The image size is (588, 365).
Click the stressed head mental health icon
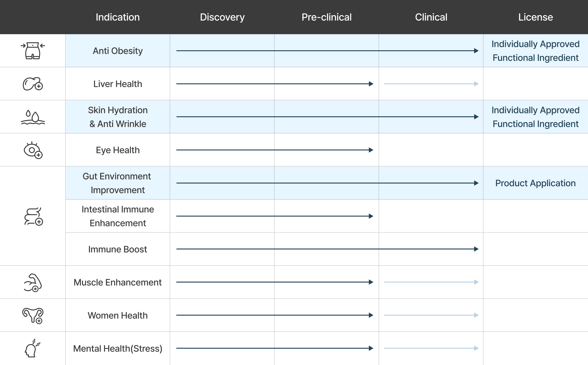click(x=32, y=348)
